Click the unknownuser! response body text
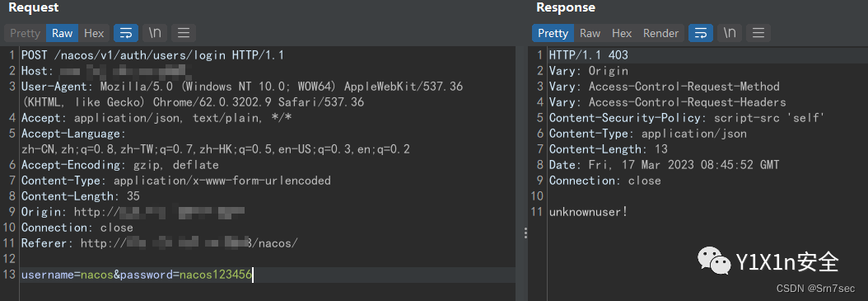868x301 pixels. (x=589, y=212)
